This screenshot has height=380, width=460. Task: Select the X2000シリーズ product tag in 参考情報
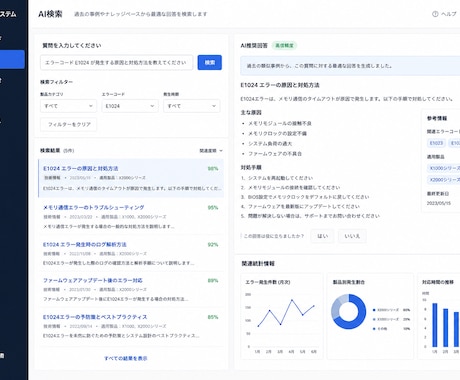point(444,180)
